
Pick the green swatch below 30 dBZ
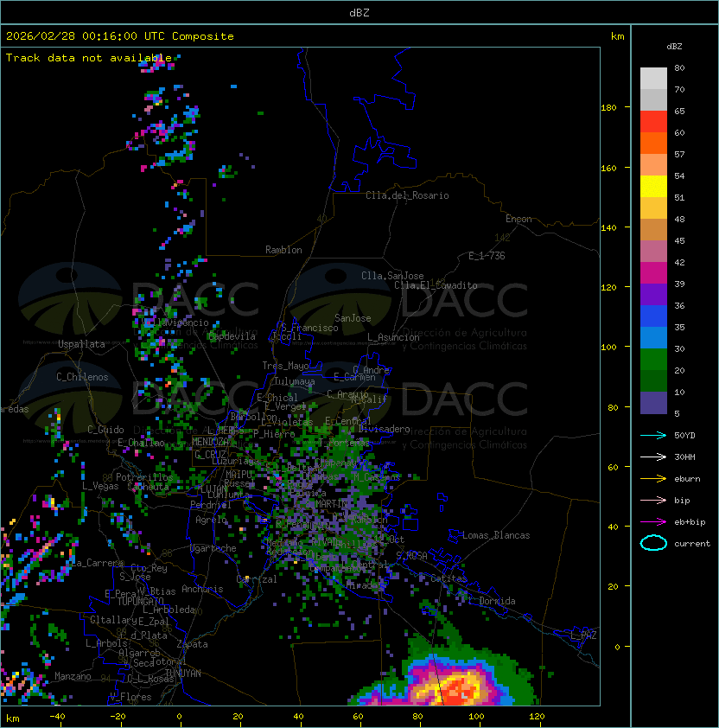(x=653, y=360)
